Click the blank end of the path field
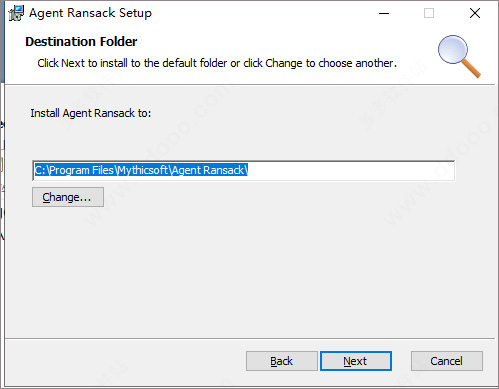This screenshot has height=389, width=499. (x=350, y=170)
